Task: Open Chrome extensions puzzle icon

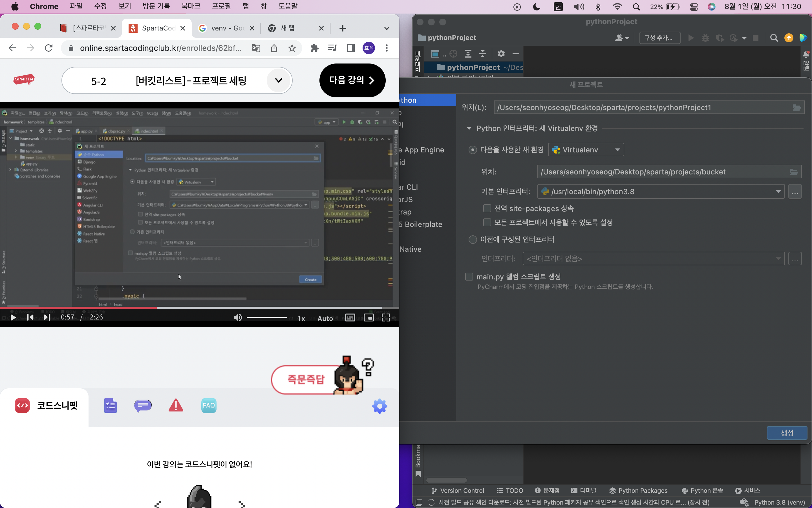Action: [x=314, y=48]
